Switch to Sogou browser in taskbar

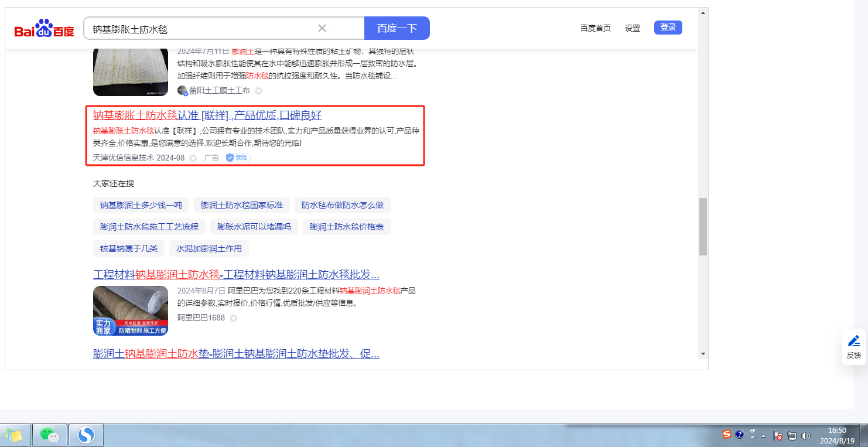86,435
